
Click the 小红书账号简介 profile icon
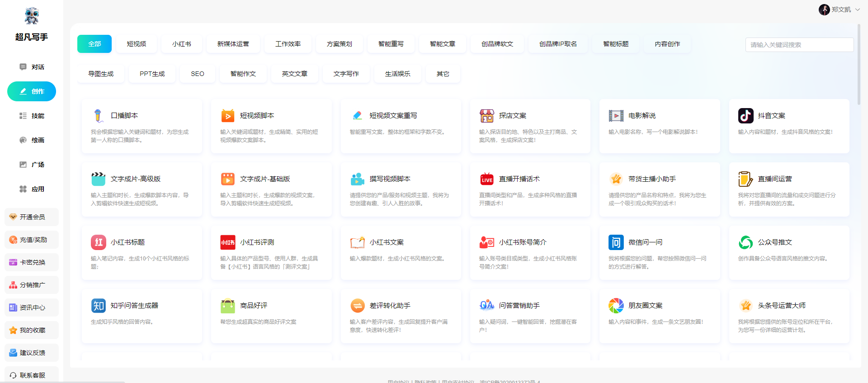(x=486, y=242)
